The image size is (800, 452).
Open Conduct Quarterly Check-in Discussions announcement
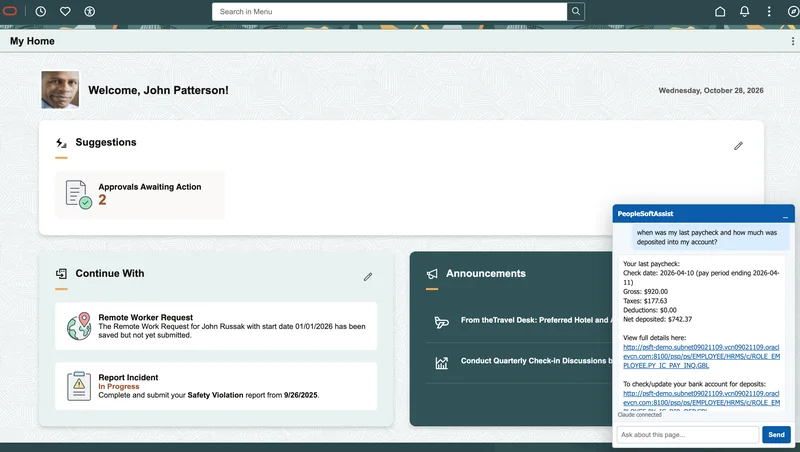[536, 361]
